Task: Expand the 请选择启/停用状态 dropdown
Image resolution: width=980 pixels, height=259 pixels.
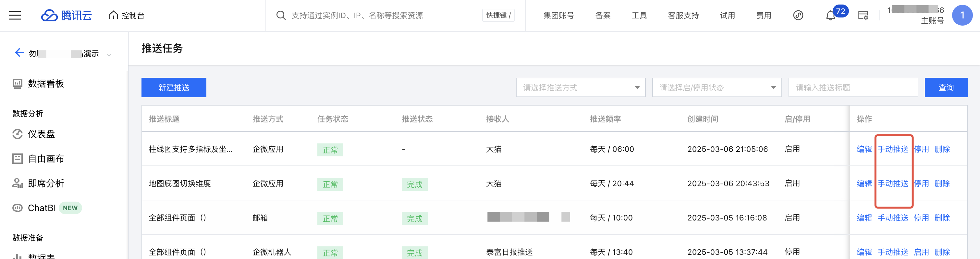Action: tap(717, 88)
